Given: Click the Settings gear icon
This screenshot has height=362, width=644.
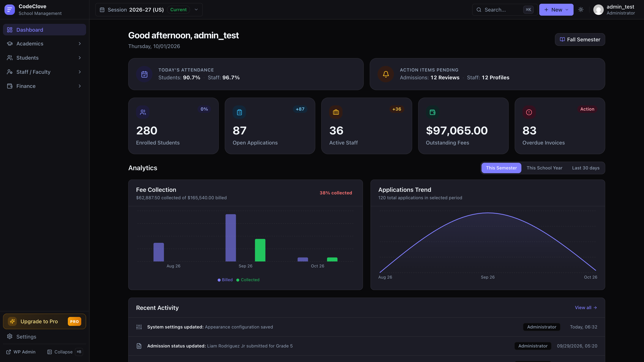Looking at the screenshot, I should 10,336.
